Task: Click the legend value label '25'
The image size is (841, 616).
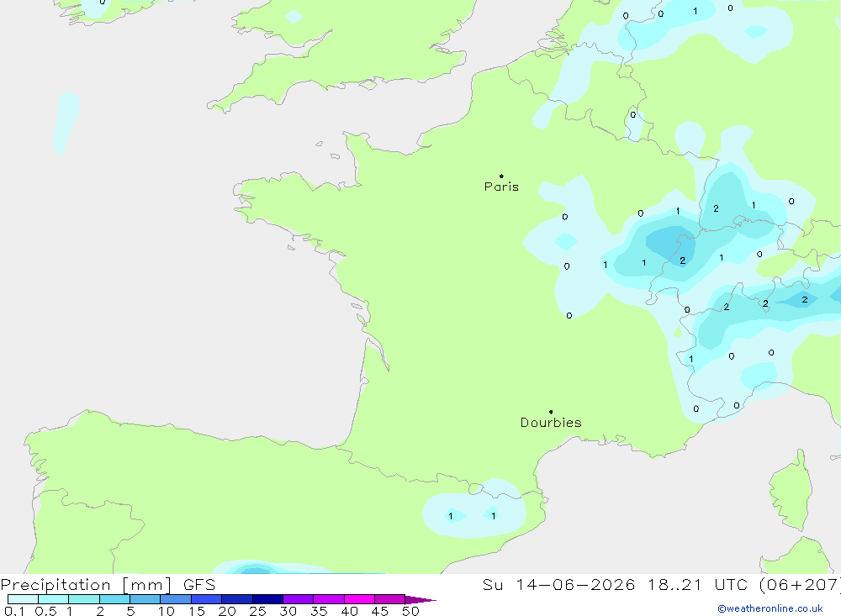Action: click(x=257, y=611)
